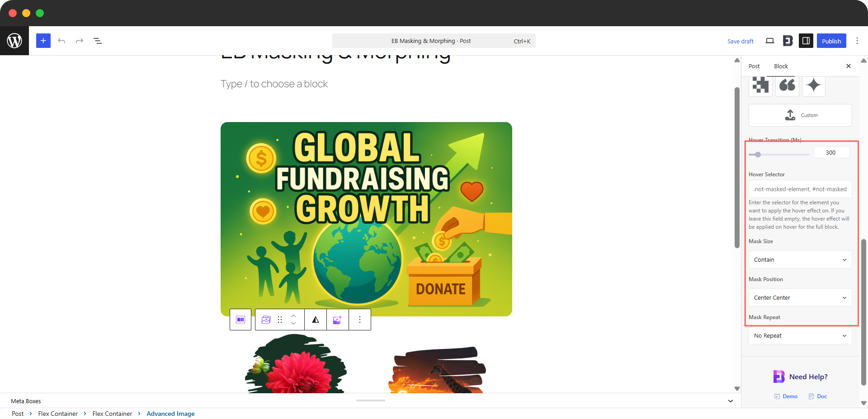This screenshot has height=419, width=868.
Task: Redo the last undone change
Action: 80,41
